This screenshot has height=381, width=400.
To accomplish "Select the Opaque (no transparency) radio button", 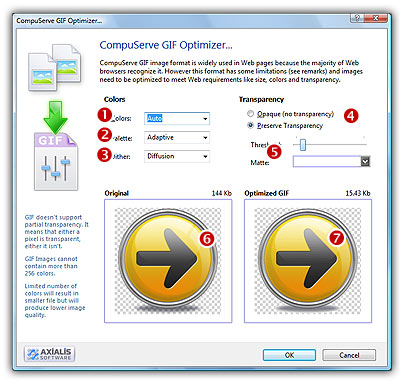I will [250, 114].
